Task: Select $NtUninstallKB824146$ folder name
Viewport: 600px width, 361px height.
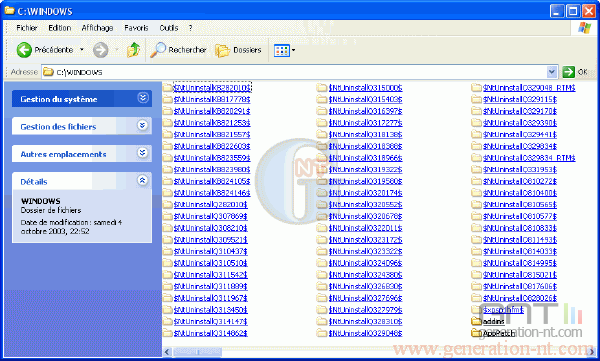Action: tap(212, 193)
